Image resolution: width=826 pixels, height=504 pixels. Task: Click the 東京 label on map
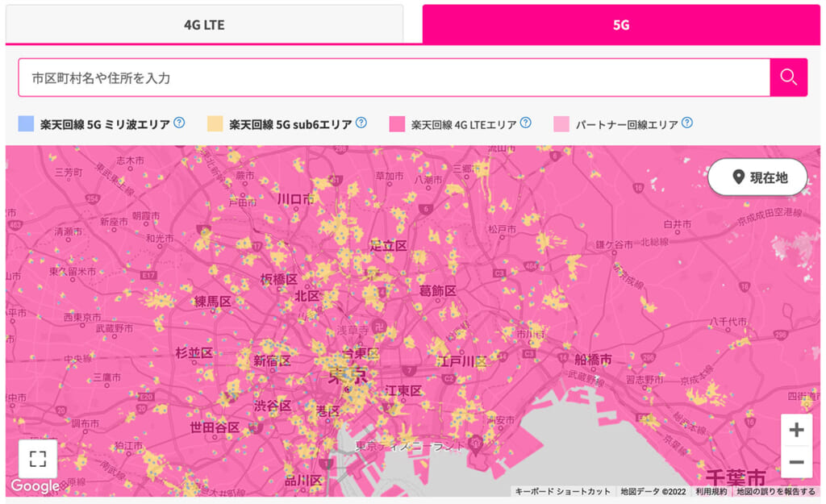click(x=348, y=376)
